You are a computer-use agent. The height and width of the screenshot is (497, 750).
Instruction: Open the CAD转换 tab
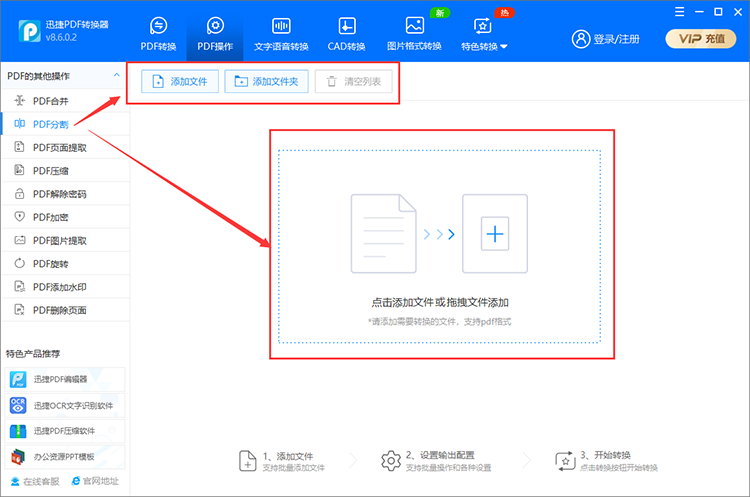coord(346,33)
